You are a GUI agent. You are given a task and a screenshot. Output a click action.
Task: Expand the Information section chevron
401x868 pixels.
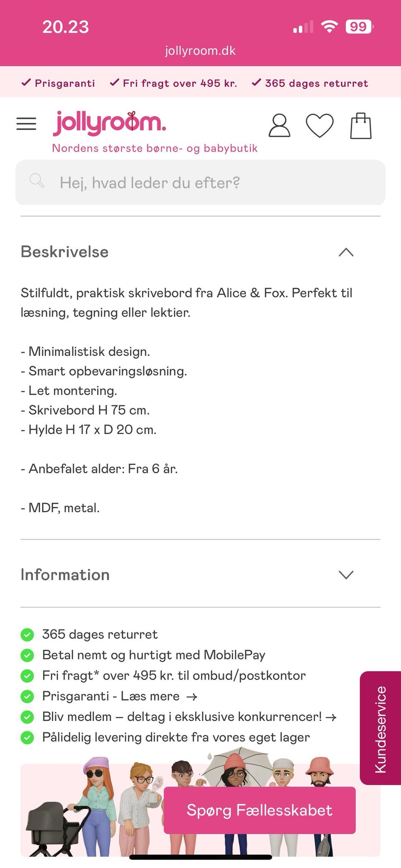pyautogui.click(x=346, y=575)
